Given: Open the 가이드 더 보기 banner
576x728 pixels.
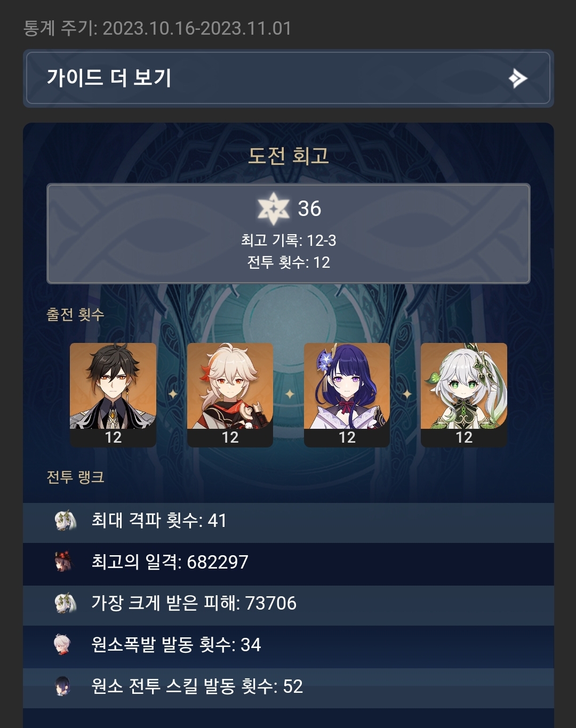Looking at the screenshot, I should pyautogui.click(x=288, y=78).
